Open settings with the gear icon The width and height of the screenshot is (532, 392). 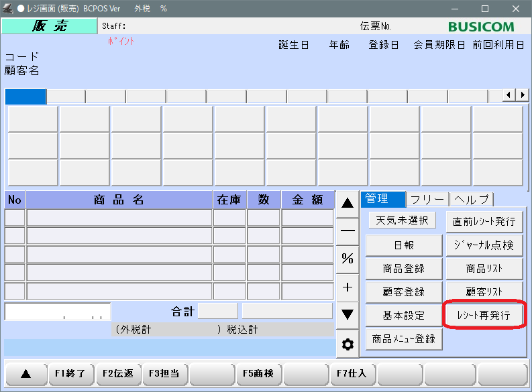pyautogui.click(x=348, y=344)
